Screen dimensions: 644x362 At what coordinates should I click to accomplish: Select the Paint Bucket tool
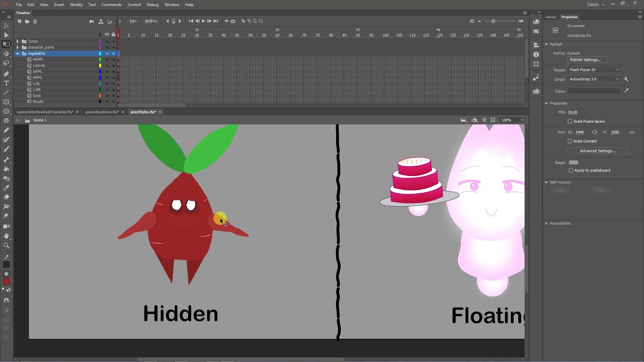point(6,168)
